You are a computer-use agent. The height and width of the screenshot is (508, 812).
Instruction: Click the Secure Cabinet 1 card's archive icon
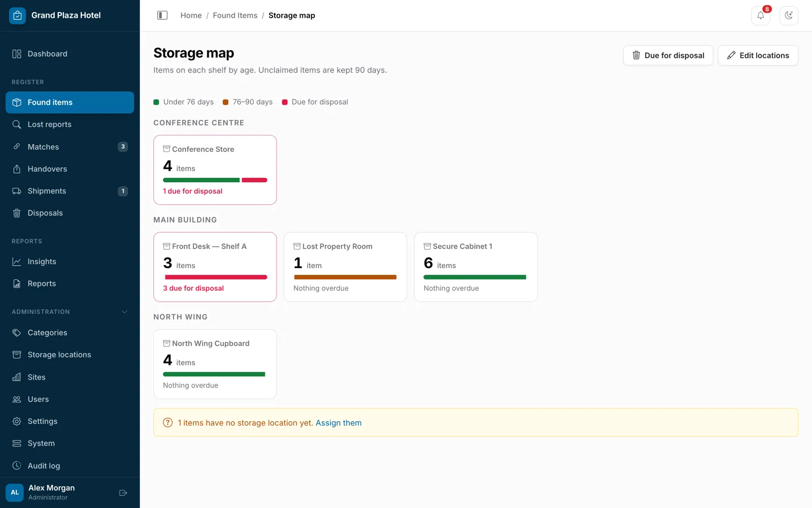[x=427, y=246]
